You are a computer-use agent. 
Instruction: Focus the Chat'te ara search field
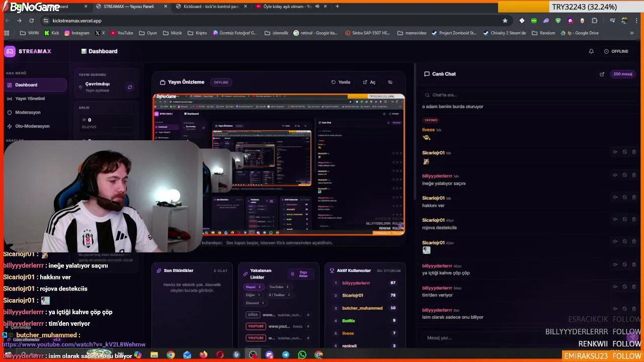click(527, 95)
